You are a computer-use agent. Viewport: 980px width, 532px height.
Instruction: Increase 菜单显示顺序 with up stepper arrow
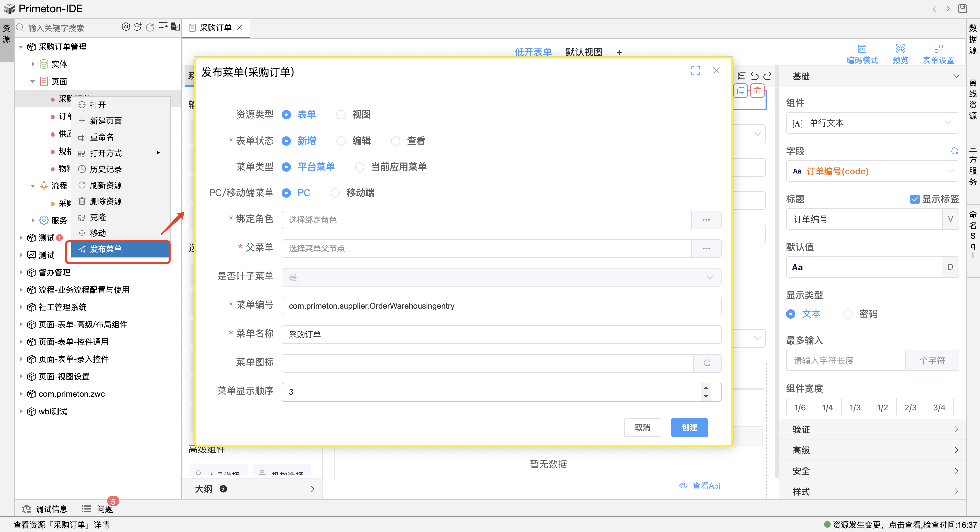click(x=706, y=388)
